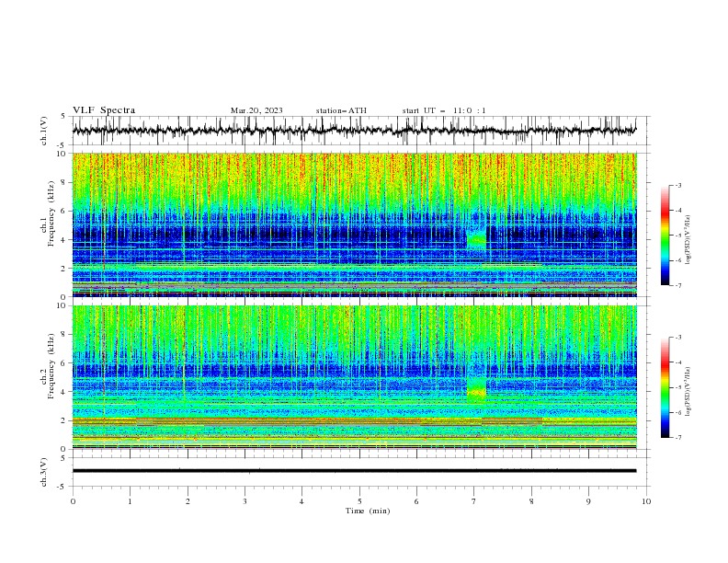Click the ch.1 voltage waveform trace
This screenshot has height=563, width=728.
coord(354,131)
